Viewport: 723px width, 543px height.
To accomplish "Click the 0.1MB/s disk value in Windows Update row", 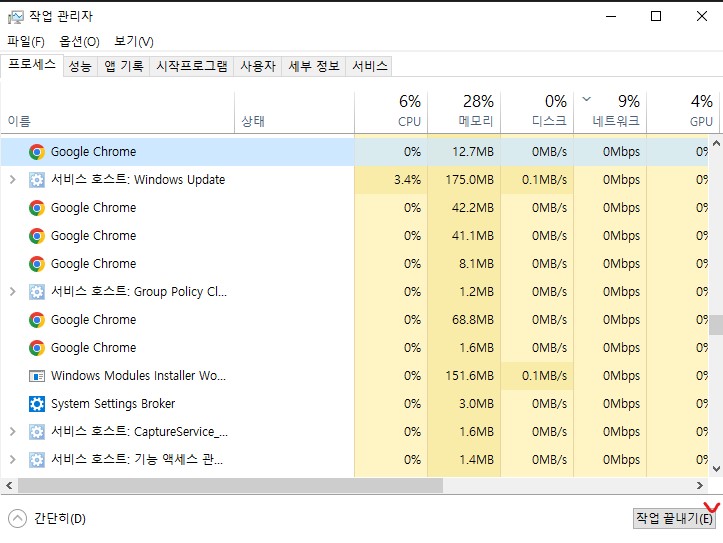I will tap(545, 180).
